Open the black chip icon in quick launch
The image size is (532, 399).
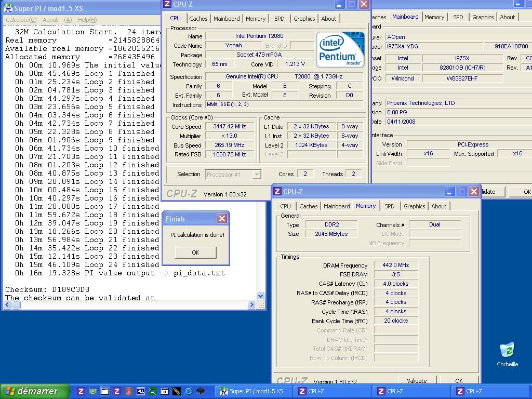[x=201, y=391]
